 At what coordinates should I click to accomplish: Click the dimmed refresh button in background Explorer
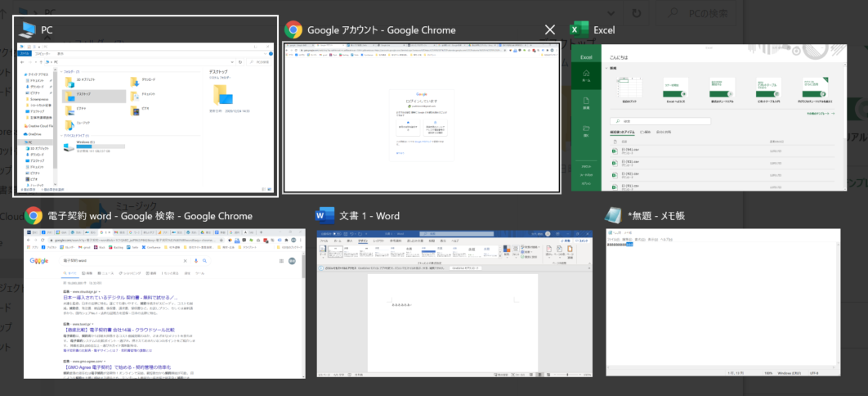(x=637, y=13)
